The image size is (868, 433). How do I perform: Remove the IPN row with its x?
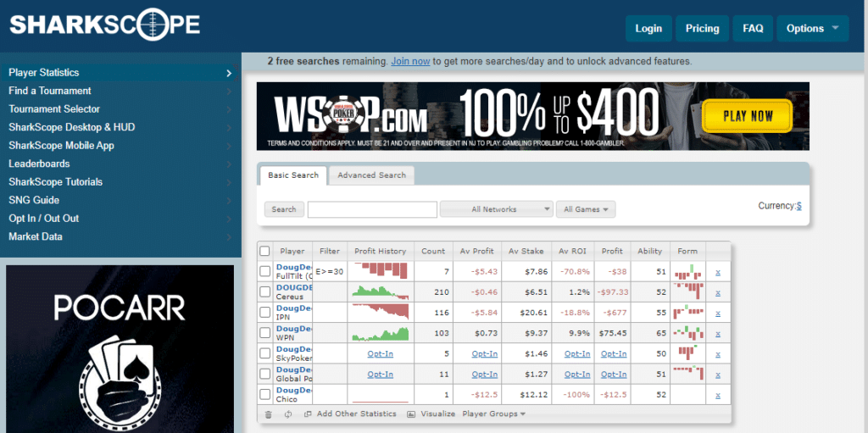point(718,314)
